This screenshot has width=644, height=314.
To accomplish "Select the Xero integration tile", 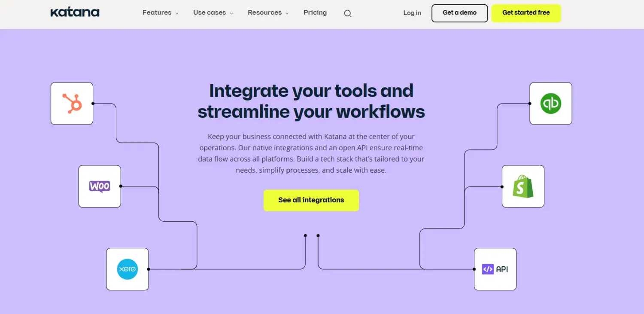I will click(x=128, y=269).
